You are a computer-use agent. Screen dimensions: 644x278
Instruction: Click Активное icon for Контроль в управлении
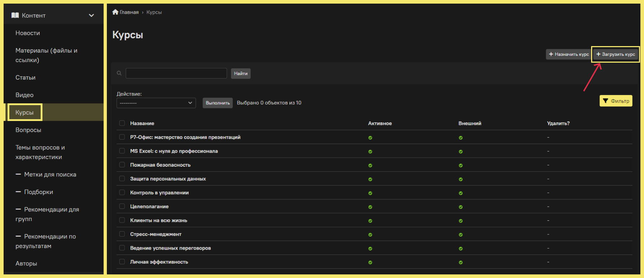pos(370,193)
